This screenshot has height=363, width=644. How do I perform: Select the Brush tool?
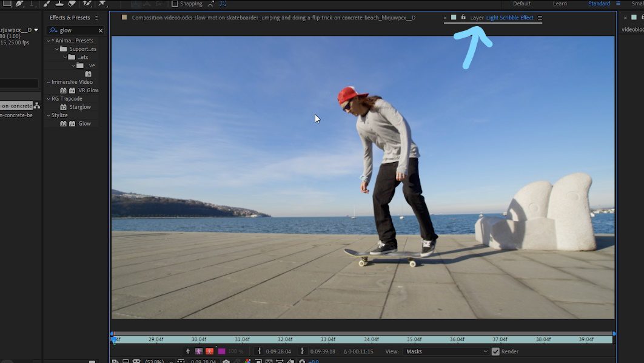click(x=45, y=3)
